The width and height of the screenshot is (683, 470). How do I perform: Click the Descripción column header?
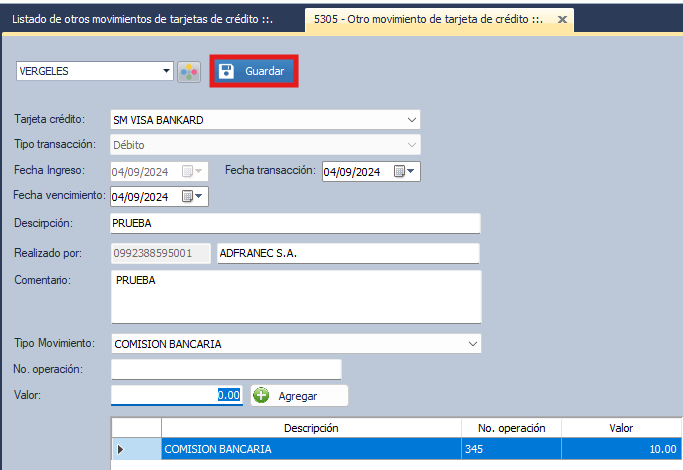coord(311,428)
